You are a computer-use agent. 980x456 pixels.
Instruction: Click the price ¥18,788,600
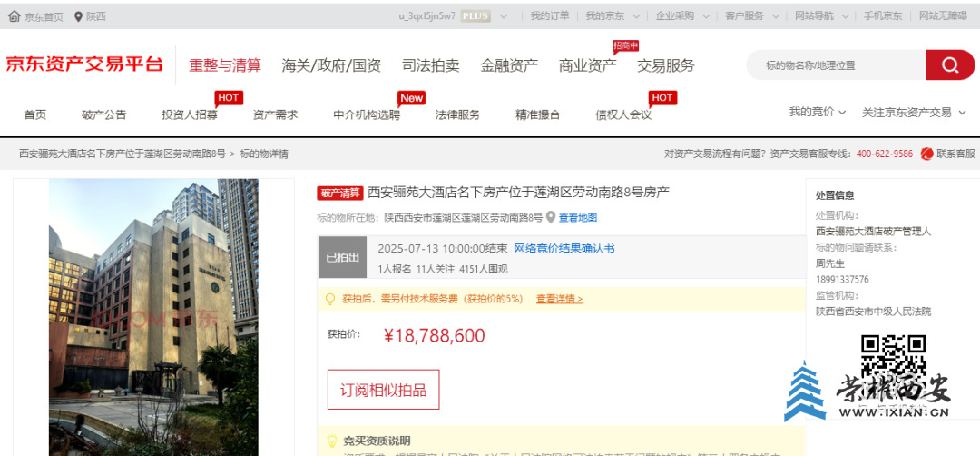coord(435,336)
